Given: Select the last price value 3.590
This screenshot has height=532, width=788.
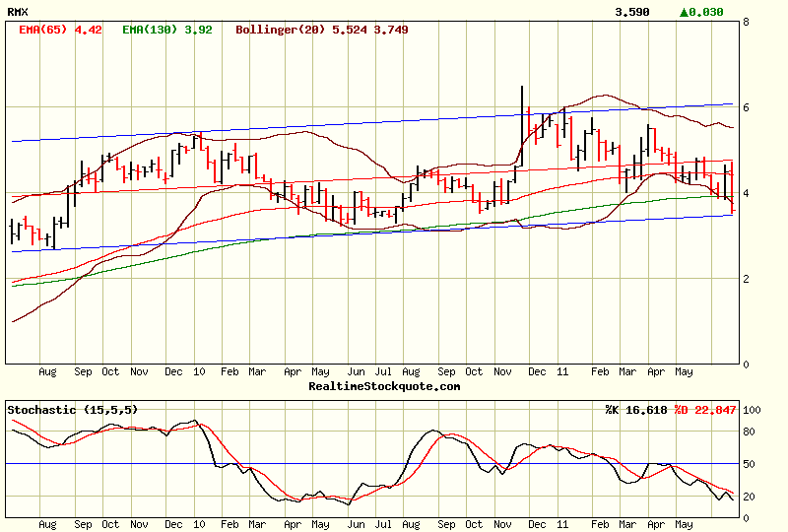Looking at the screenshot, I should click(631, 12).
